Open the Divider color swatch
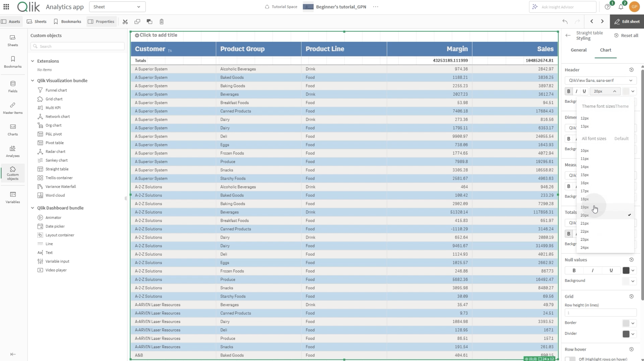Viewport: 644px width, 361px height. click(x=626, y=334)
